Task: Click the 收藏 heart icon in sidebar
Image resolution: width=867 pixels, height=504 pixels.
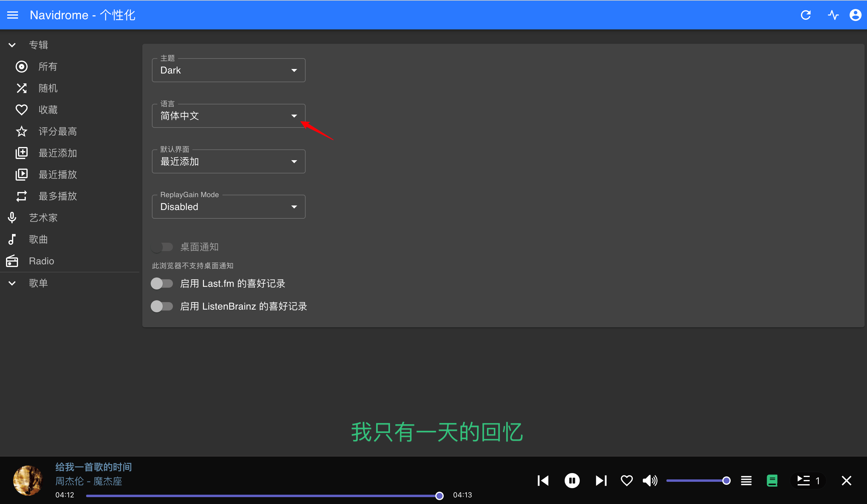Action: click(x=21, y=110)
